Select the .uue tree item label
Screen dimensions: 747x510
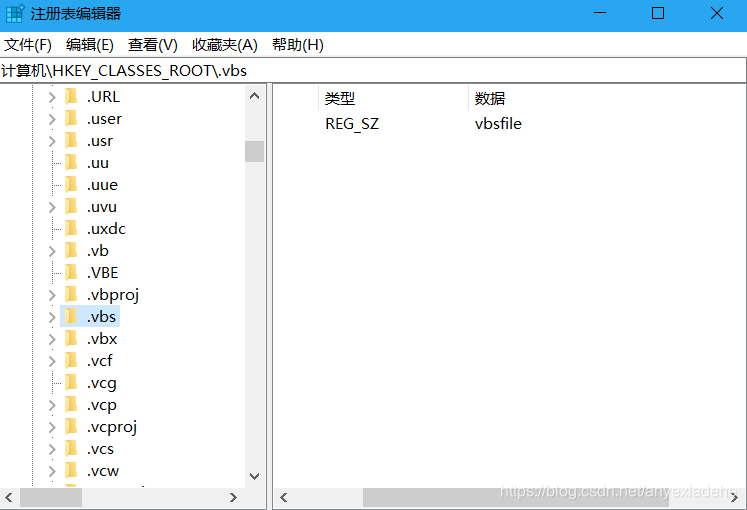click(102, 185)
